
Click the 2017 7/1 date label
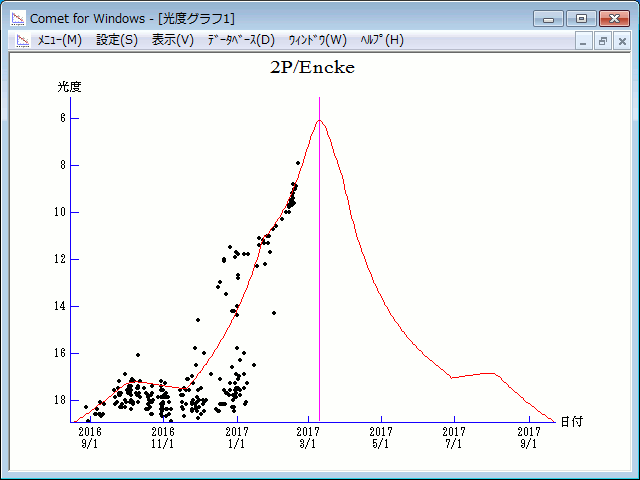point(454,438)
